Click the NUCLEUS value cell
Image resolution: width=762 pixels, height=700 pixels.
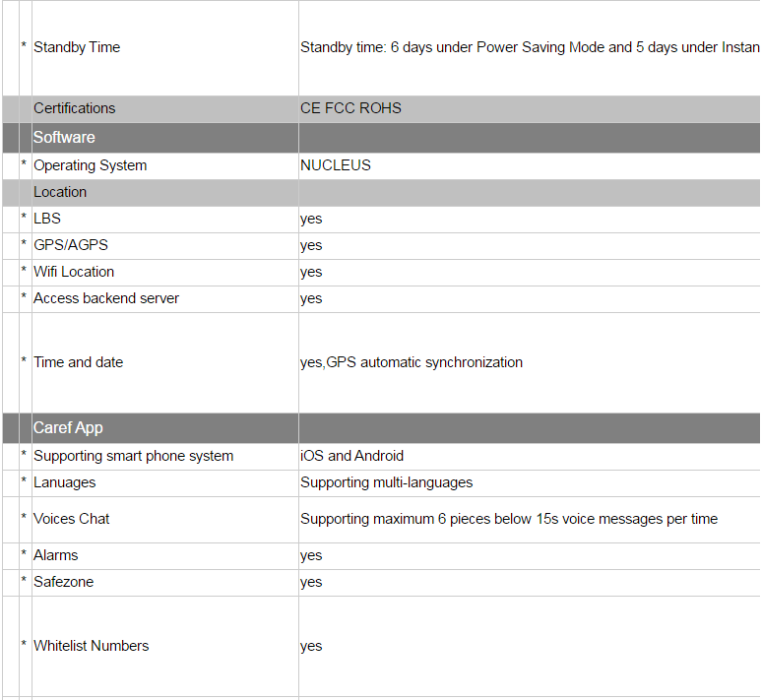[336, 165]
